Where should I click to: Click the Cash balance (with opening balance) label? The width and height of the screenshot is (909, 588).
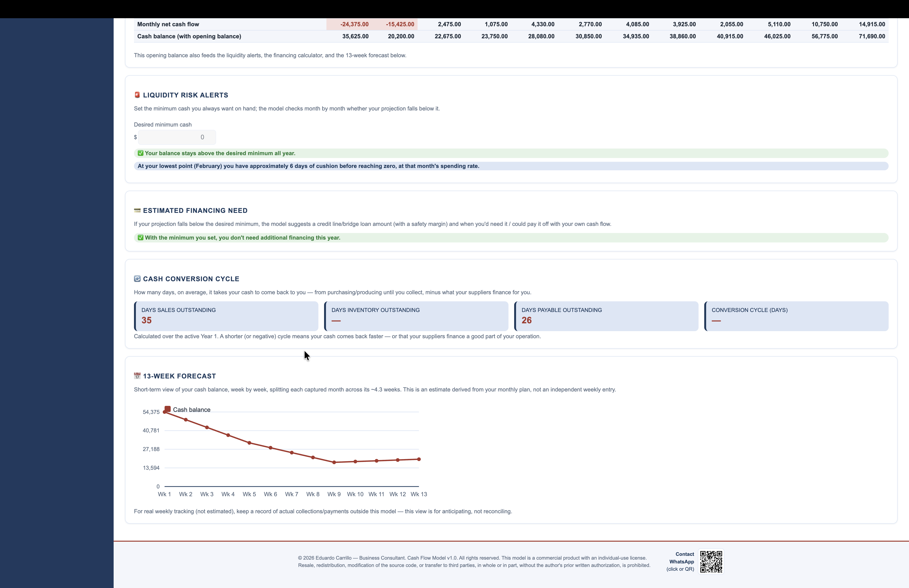pos(189,36)
